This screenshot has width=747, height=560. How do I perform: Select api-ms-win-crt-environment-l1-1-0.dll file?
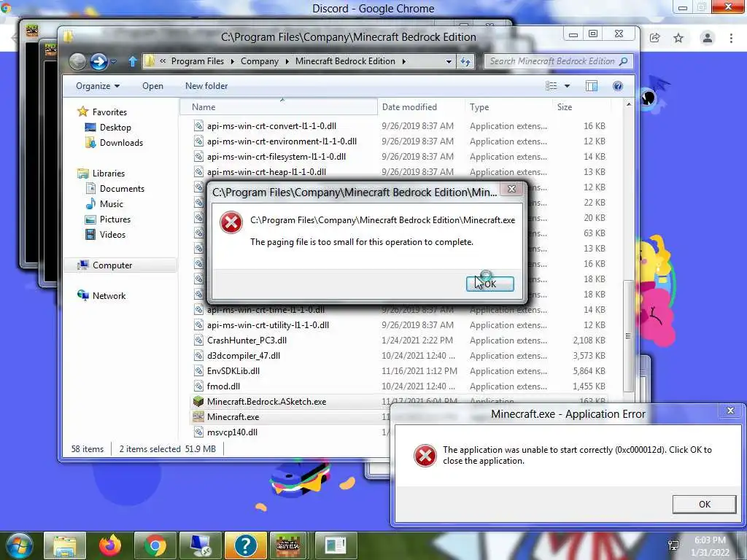(282, 141)
